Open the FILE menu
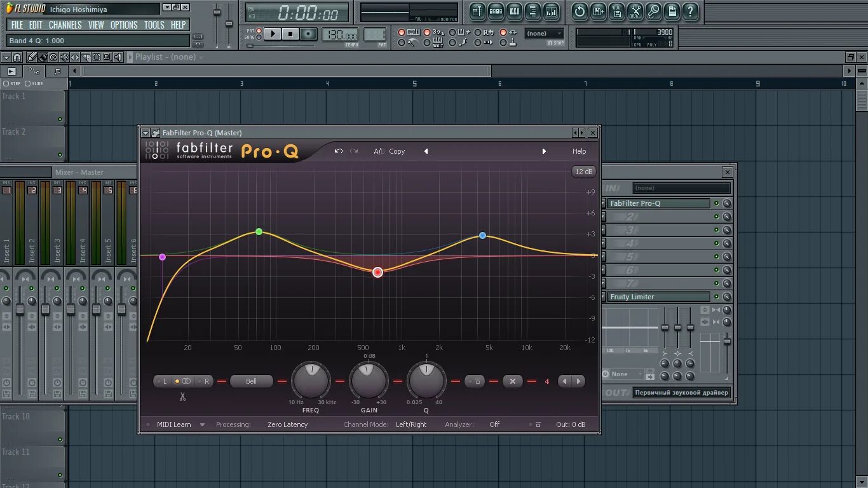 tap(17, 25)
